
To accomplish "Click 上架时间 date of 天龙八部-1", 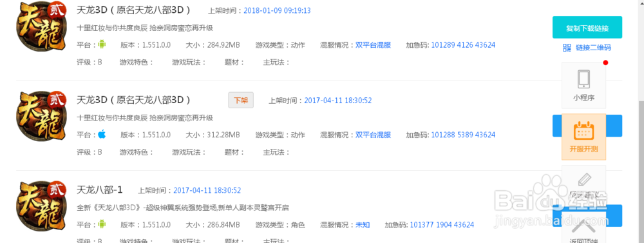I will (207, 190).
